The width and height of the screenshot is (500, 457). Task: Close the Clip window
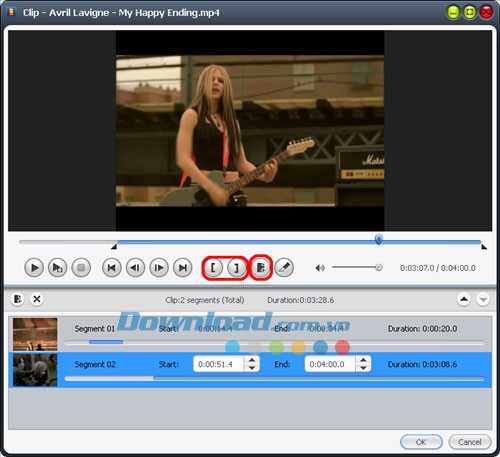[486, 13]
